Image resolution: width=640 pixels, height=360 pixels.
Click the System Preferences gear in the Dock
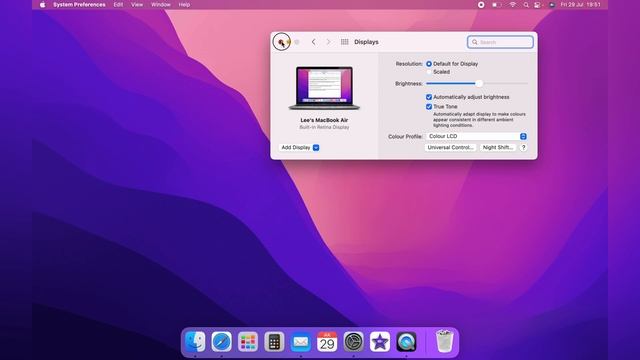pos(353,342)
